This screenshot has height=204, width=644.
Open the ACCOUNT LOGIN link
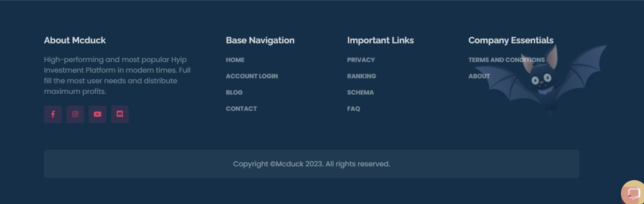coord(252,76)
